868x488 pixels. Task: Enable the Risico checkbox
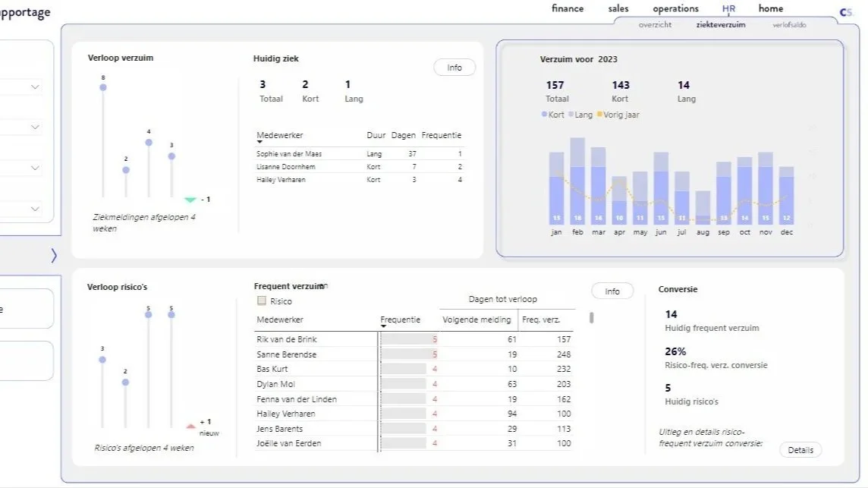click(x=262, y=301)
